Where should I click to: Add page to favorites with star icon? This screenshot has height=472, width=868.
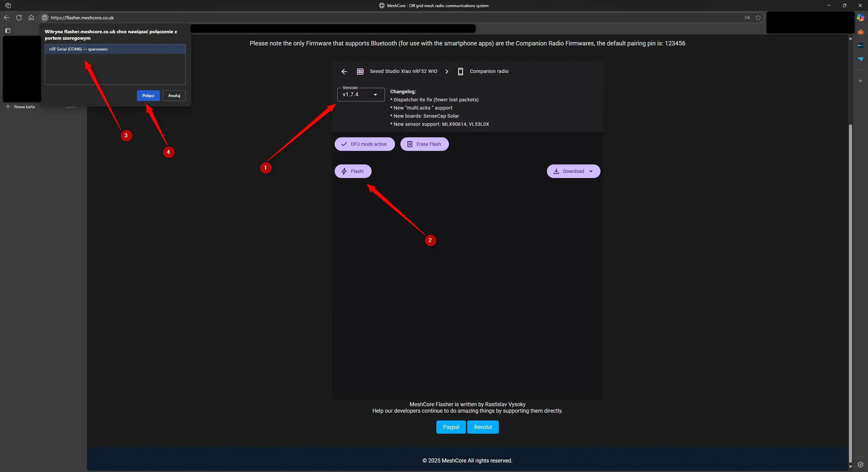pos(758,18)
